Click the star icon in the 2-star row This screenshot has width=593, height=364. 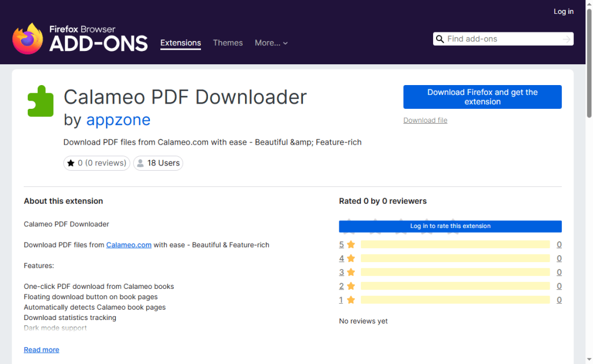tap(351, 286)
